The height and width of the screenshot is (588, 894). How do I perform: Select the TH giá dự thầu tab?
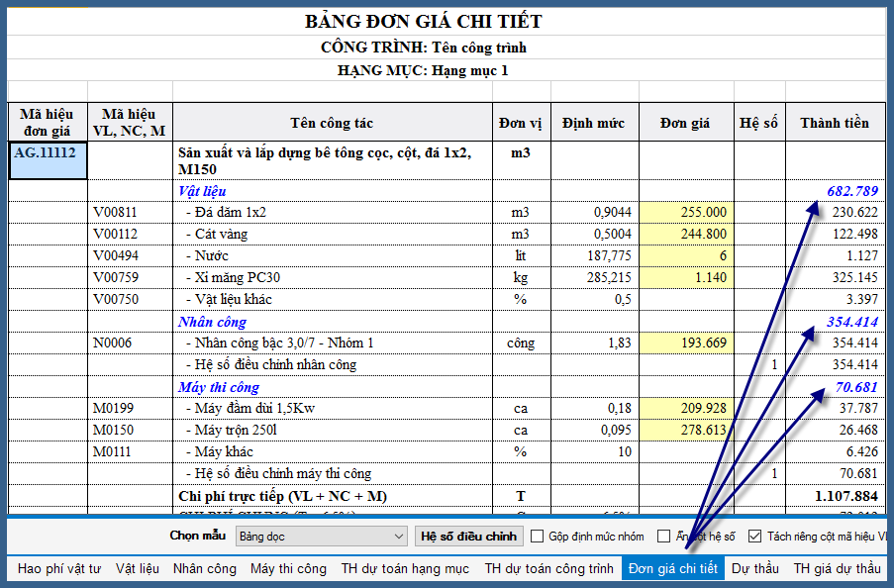839,569
